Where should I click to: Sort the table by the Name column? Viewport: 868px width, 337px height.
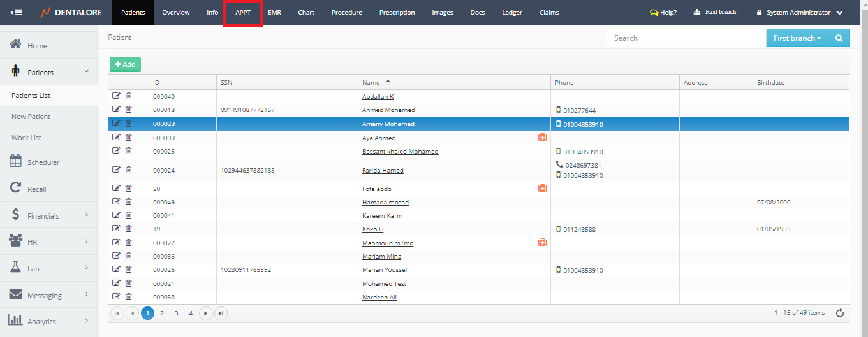pos(371,82)
